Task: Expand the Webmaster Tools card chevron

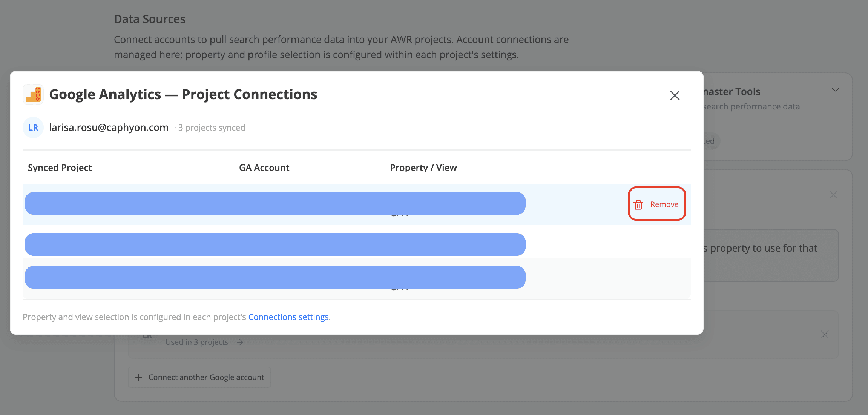Action: [x=836, y=90]
